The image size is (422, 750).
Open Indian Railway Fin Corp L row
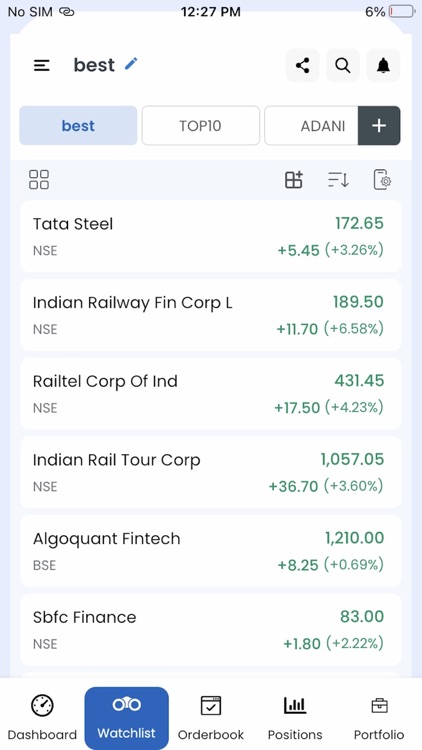pos(211,315)
